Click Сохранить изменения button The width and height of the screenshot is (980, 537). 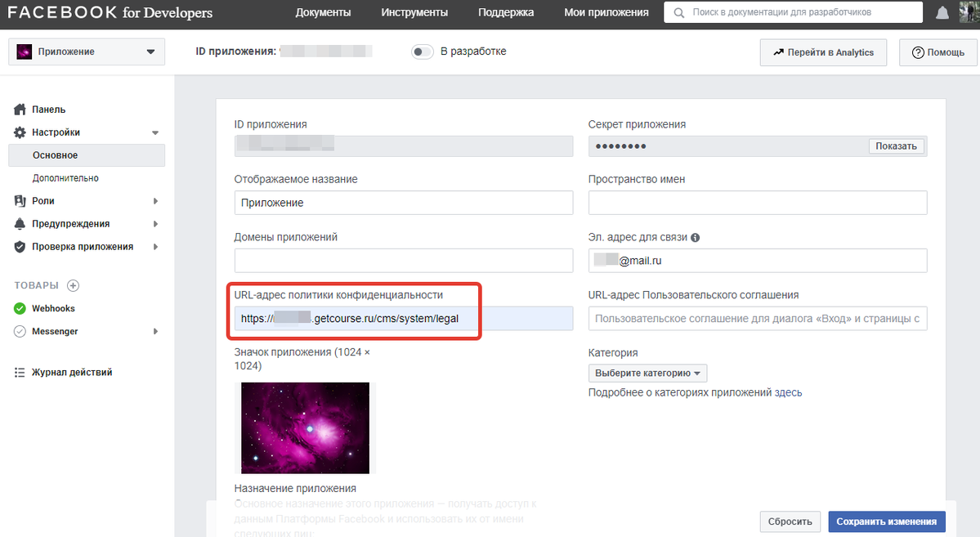[887, 521]
